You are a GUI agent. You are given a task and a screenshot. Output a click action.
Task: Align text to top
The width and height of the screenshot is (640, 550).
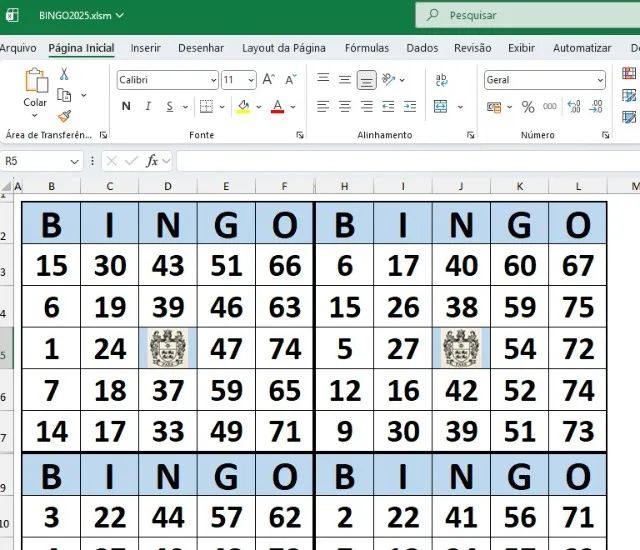pyautogui.click(x=323, y=78)
